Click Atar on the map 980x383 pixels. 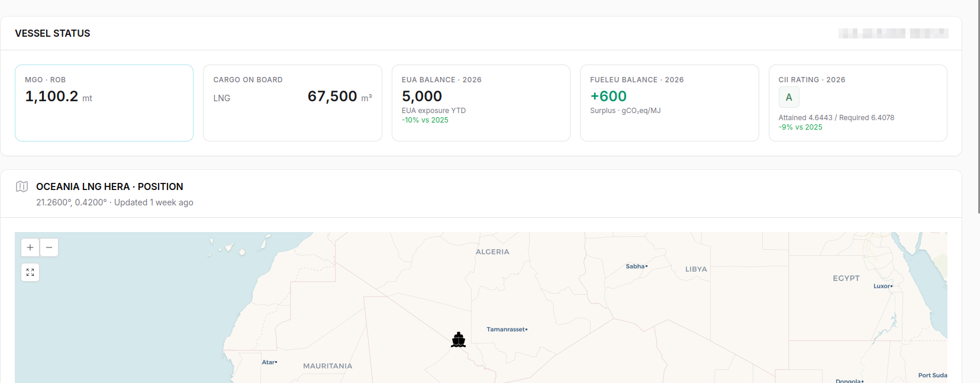click(269, 362)
